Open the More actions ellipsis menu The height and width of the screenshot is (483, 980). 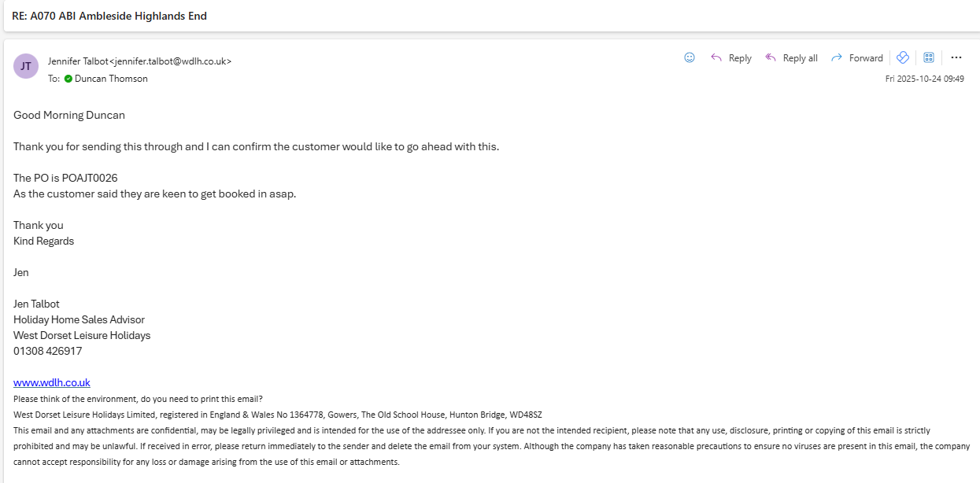(x=956, y=57)
